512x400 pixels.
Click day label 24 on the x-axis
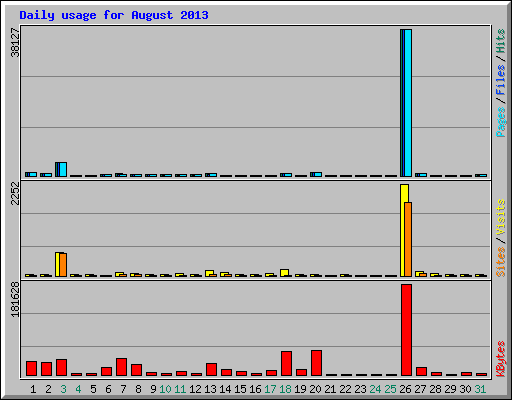pyautogui.click(x=375, y=389)
